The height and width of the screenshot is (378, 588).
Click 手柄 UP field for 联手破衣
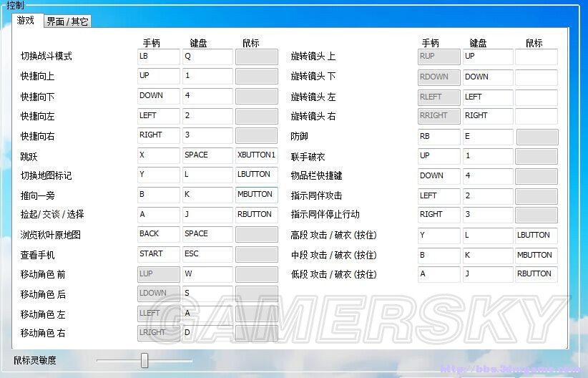click(439, 156)
